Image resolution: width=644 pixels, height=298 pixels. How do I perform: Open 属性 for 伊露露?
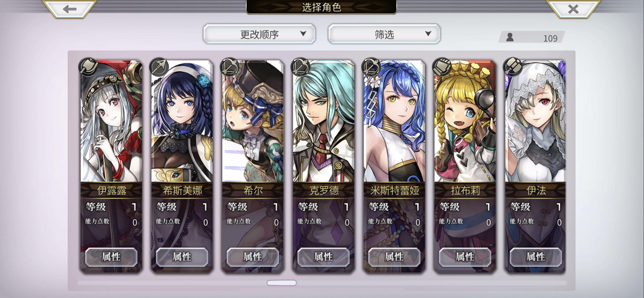coord(111,257)
